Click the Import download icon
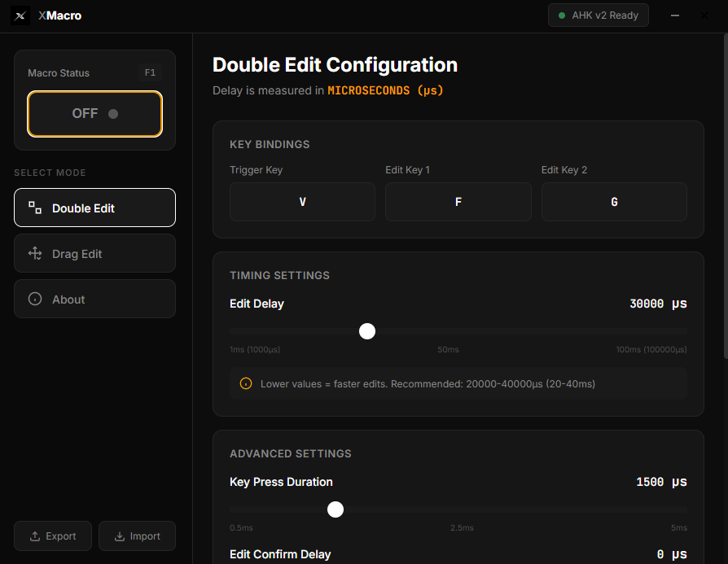This screenshot has width=728, height=564. (x=120, y=536)
